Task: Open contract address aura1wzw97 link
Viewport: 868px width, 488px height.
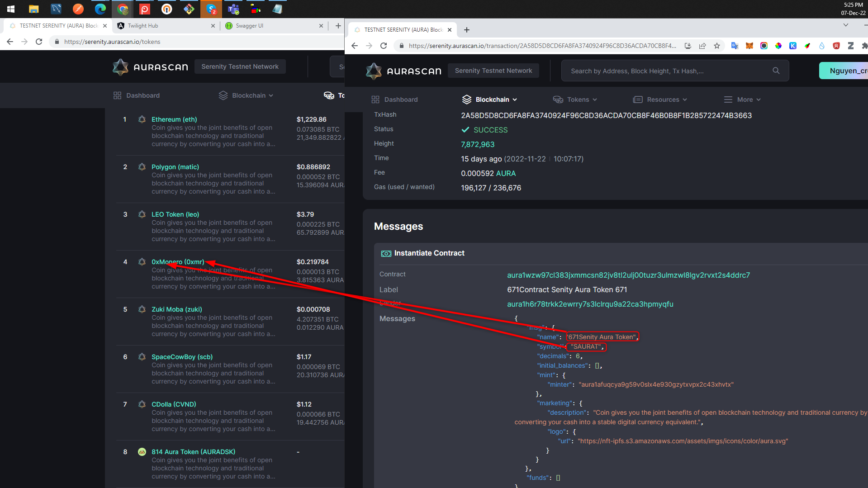Action: point(628,275)
